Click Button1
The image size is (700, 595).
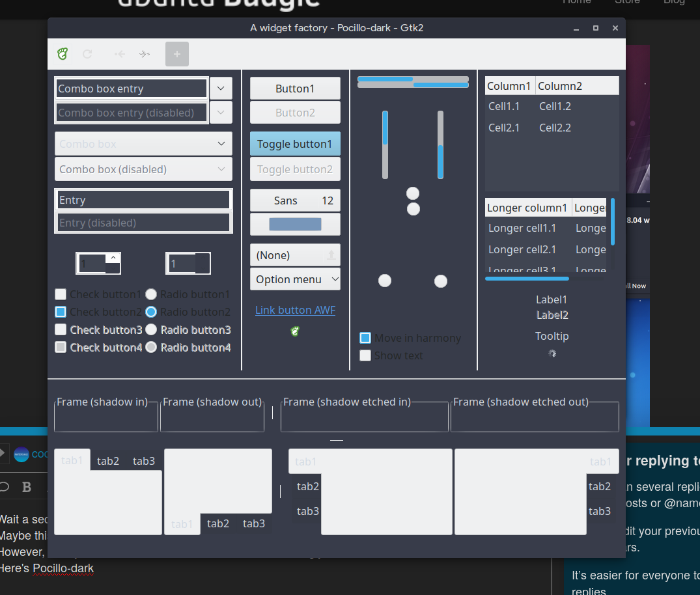click(295, 89)
